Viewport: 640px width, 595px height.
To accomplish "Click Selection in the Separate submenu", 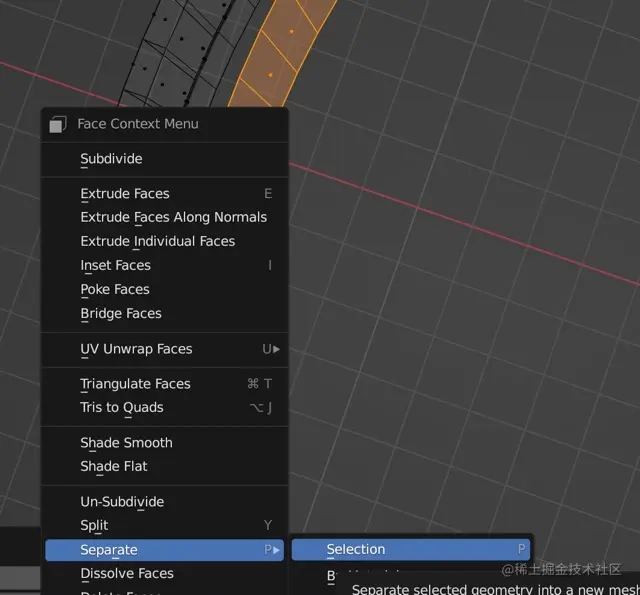I will 411,549.
